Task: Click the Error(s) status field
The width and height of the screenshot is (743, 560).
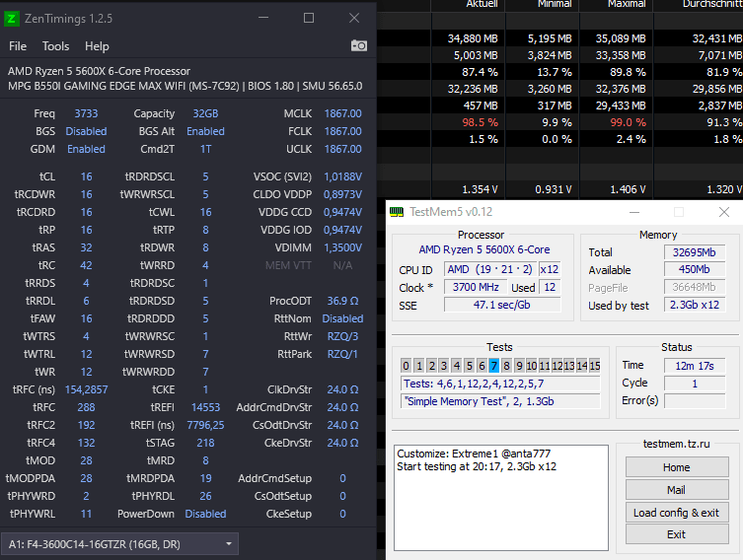Action: (x=695, y=401)
